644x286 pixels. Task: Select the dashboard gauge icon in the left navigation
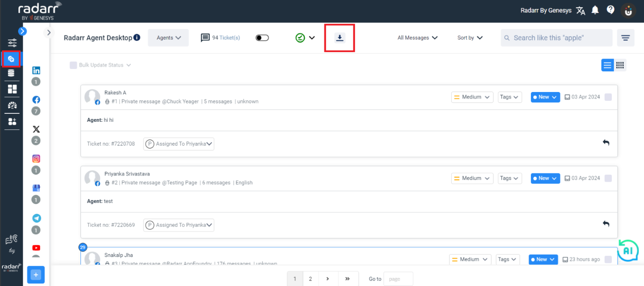coord(12,105)
